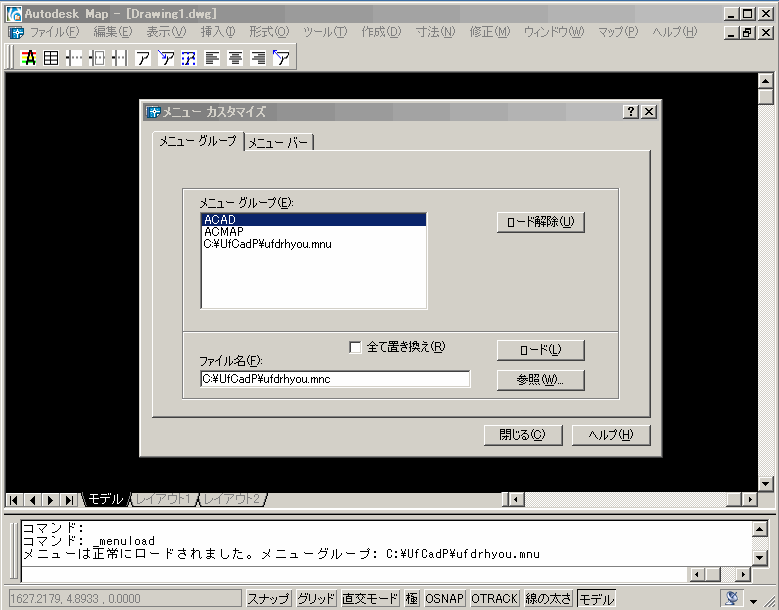Screen dimensions: 779x610
Task: Click the 閉じる button
Action: 523,435
